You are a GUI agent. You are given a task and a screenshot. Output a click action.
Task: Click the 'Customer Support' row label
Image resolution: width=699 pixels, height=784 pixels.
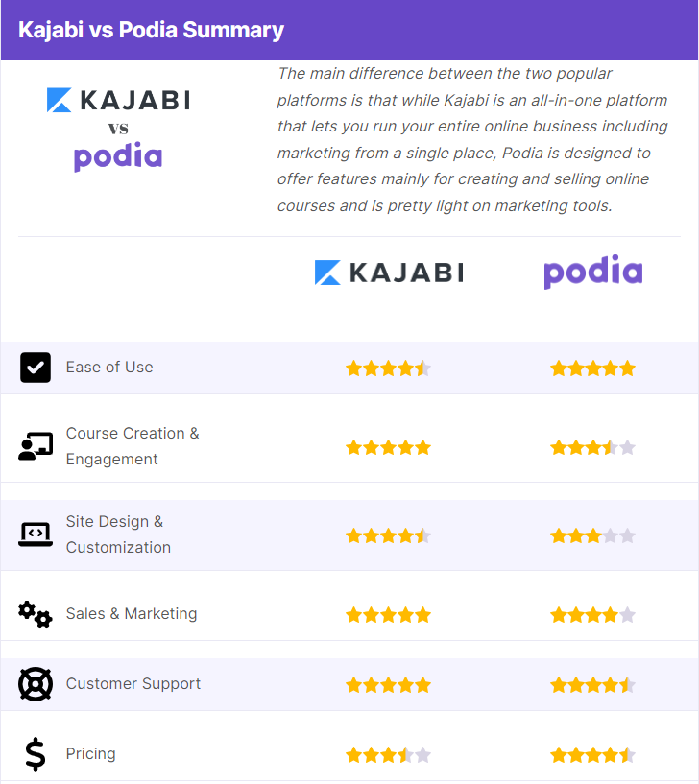(x=133, y=683)
